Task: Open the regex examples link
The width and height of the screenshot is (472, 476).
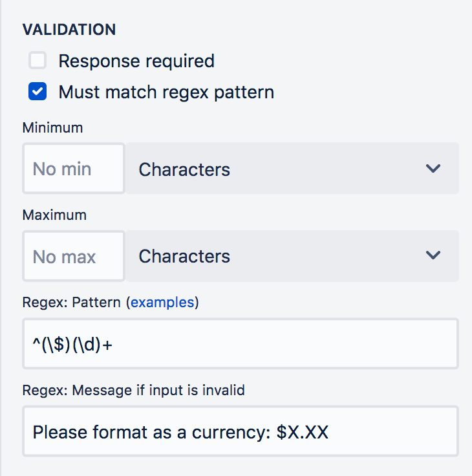Action: coord(162,303)
